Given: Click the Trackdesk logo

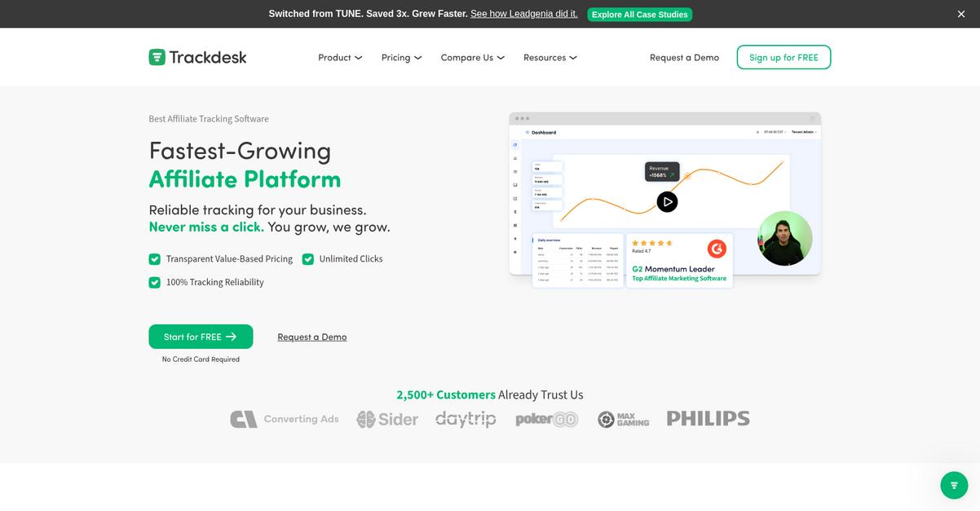Looking at the screenshot, I should (x=197, y=57).
